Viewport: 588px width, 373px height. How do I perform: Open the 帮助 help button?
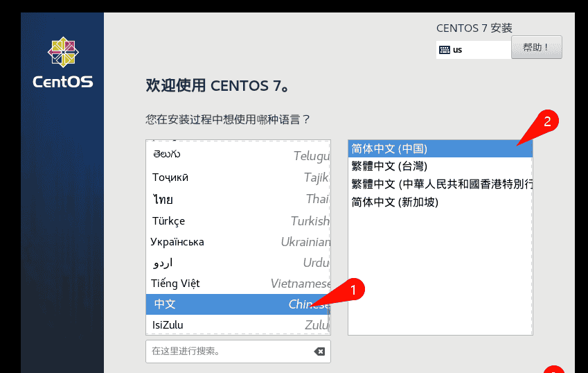[x=536, y=48]
